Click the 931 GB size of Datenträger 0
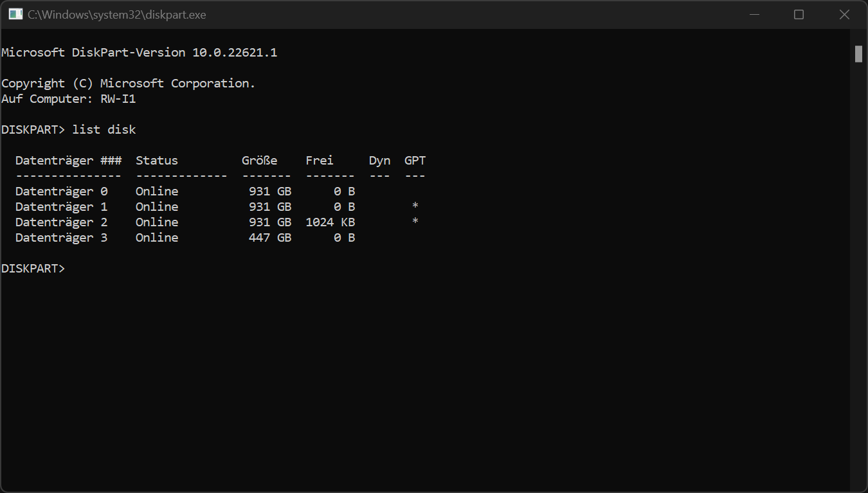868x493 pixels. pos(270,192)
